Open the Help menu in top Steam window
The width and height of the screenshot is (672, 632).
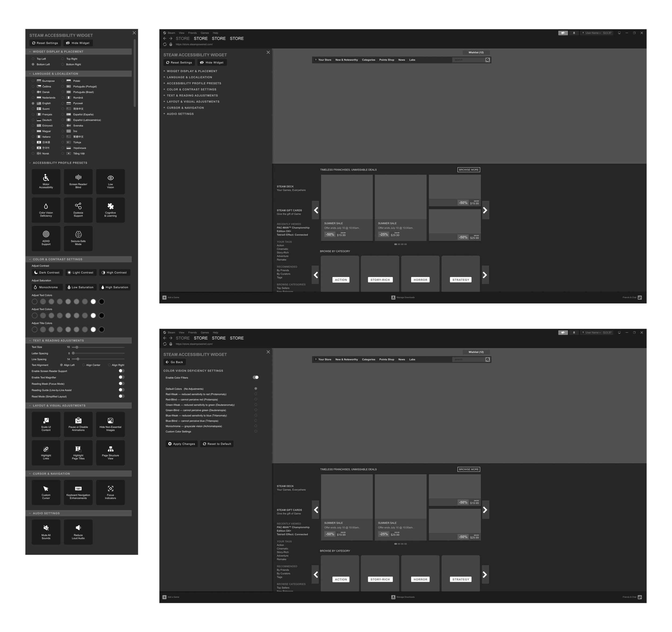[x=215, y=33]
